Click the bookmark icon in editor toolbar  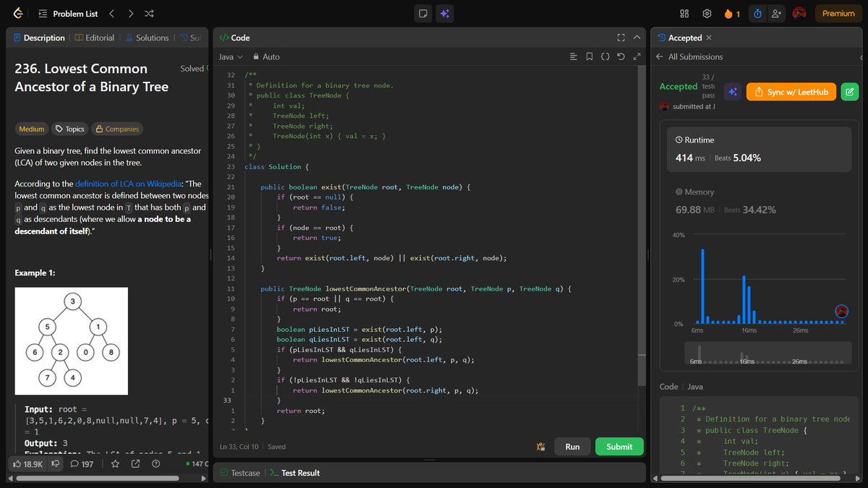590,56
